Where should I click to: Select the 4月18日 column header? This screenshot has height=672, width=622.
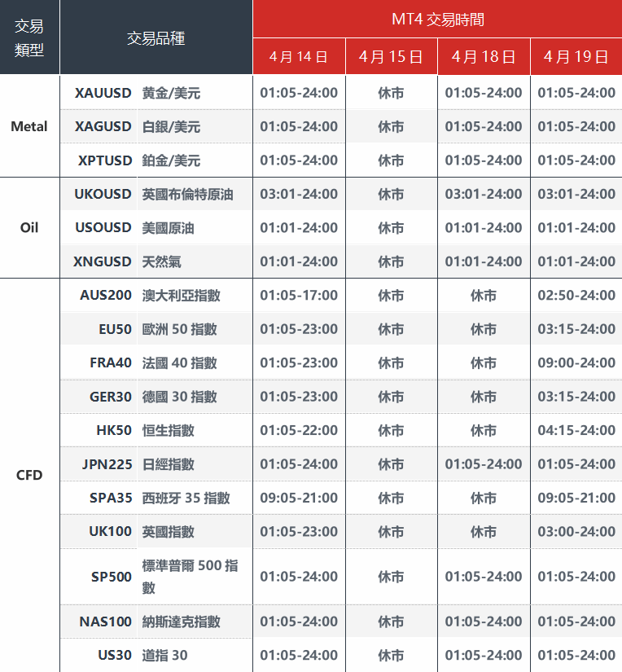tap(484, 56)
